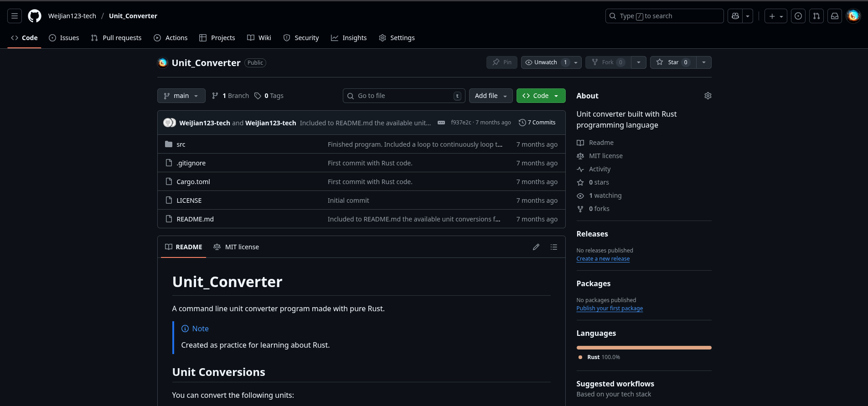Open the repository Settings tab
Screen dimensions: 868x406
point(397,38)
